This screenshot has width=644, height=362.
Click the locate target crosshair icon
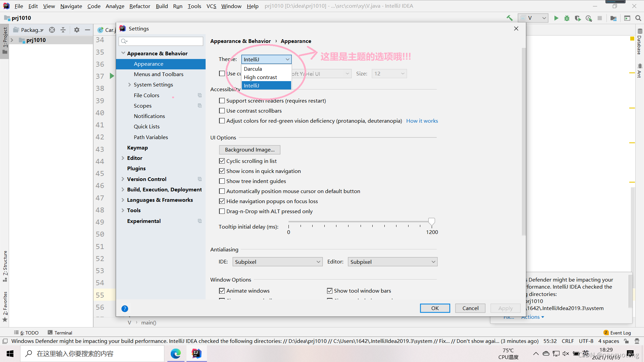point(52,30)
